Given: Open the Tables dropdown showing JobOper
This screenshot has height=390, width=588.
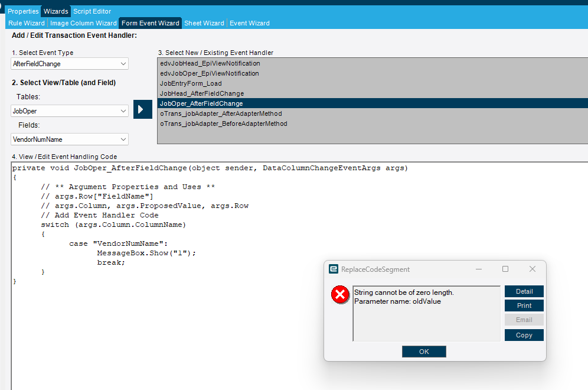Looking at the screenshot, I should click(x=70, y=111).
